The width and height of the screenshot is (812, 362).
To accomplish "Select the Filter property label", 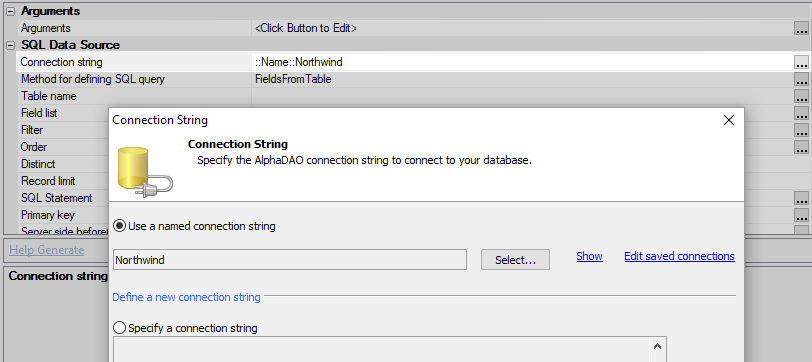I will 32,130.
